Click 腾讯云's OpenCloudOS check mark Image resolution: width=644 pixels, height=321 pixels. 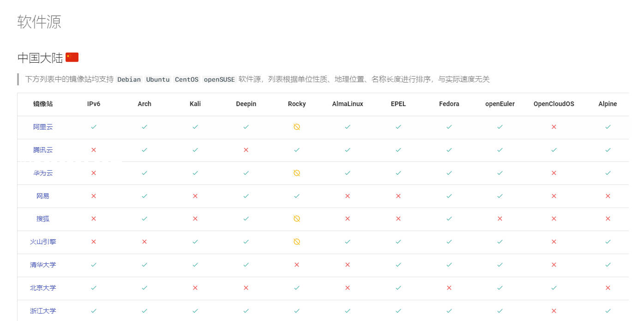554,150
